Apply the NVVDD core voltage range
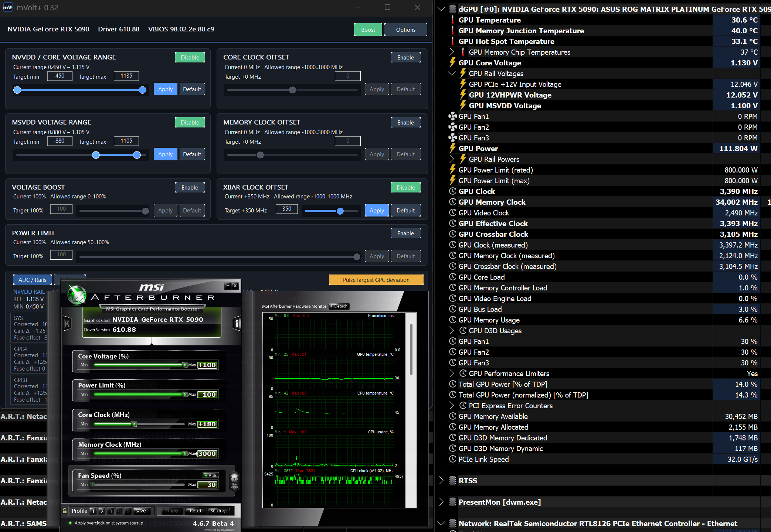This screenshot has height=532, width=771. (x=165, y=89)
